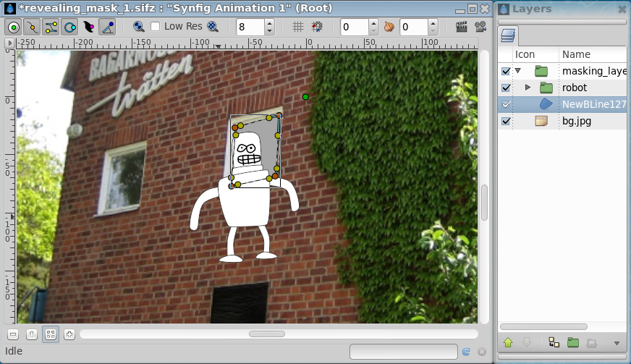The height and width of the screenshot is (364, 631).
Task: Click past onion skin value field
Action: [x=355, y=27]
